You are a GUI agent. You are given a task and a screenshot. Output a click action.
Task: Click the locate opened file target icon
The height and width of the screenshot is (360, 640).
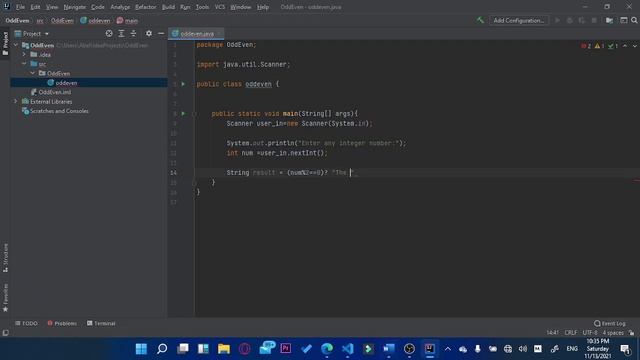click(x=109, y=33)
